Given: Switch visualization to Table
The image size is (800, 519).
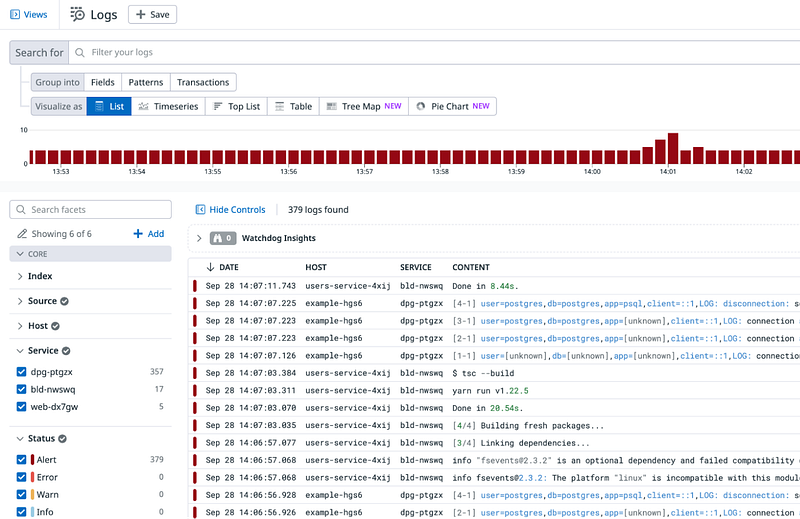Looking at the screenshot, I should [x=293, y=106].
